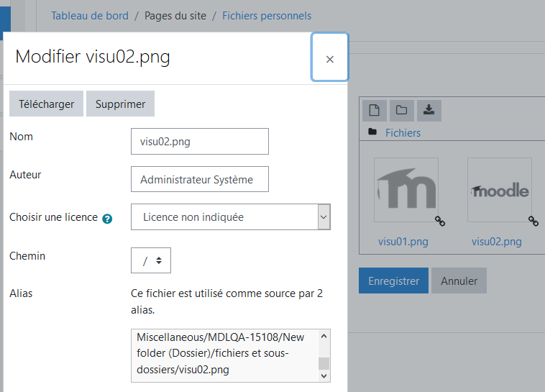This screenshot has width=545, height=392.
Task: Edit the Auteur field
Action: click(x=199, y=179)
